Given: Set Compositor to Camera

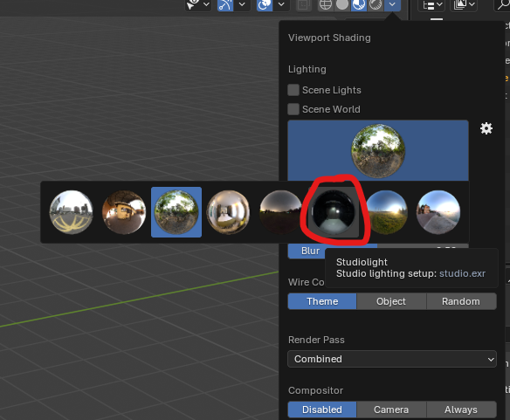Looking at the screenshot, I should (391, 410).
